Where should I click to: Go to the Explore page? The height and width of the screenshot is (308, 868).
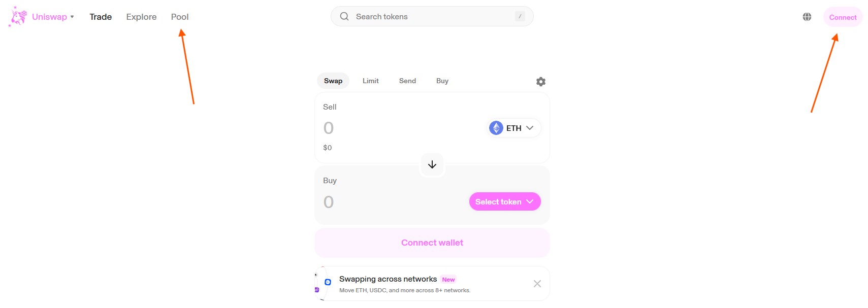tap(141, 17)
